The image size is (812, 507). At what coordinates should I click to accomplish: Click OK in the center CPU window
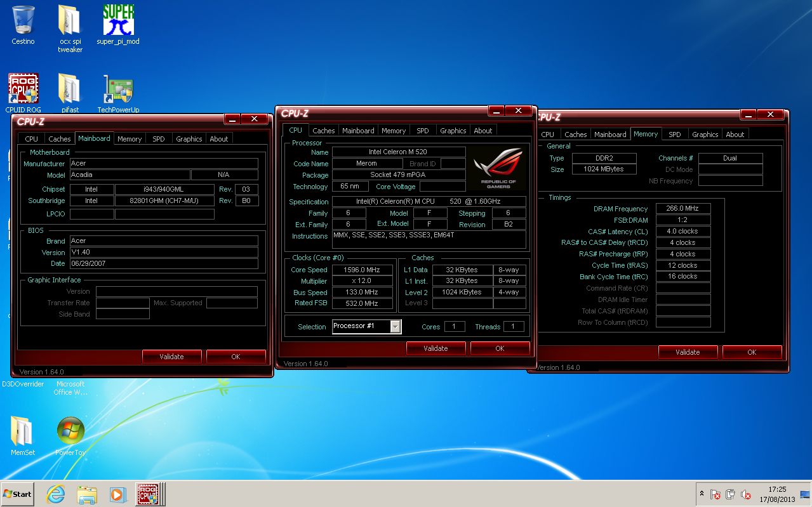[x=500, y=348]
